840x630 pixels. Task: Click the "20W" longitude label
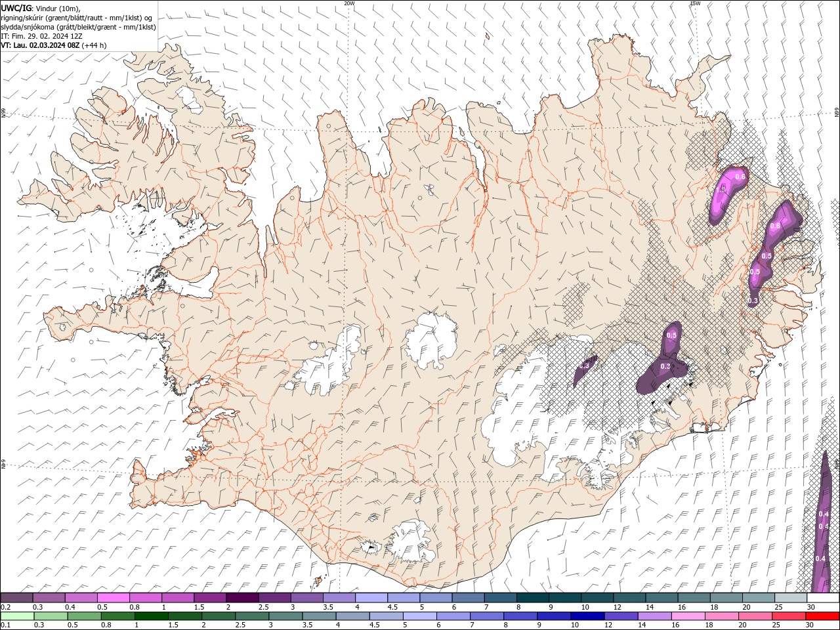pyautogui.click(x=349, y=3)
